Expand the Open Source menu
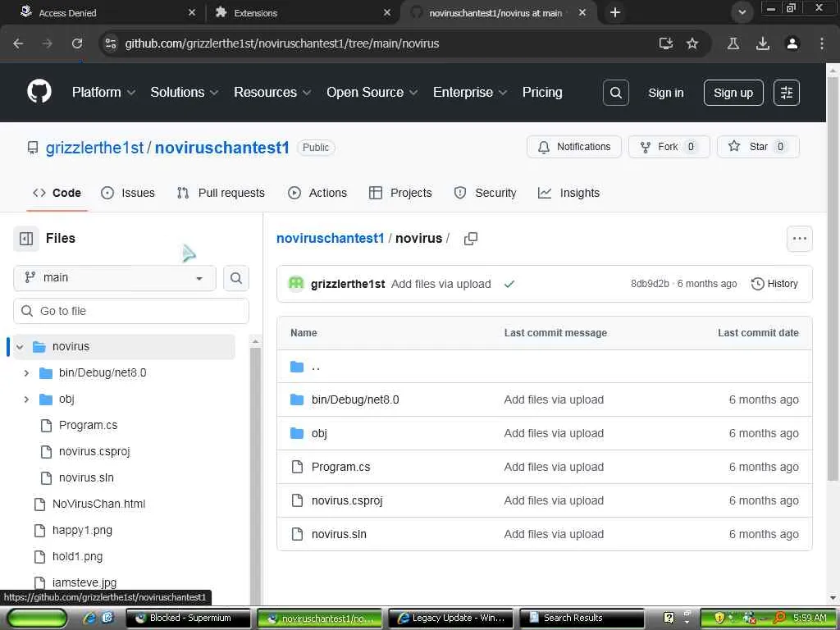Screen dimensions: 840x630 point(372,92)
